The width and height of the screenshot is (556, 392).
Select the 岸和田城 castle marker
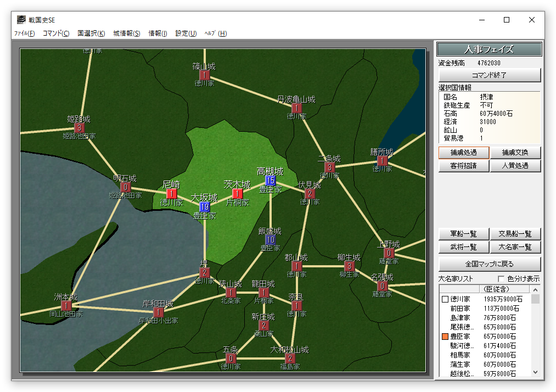(159, 312)
